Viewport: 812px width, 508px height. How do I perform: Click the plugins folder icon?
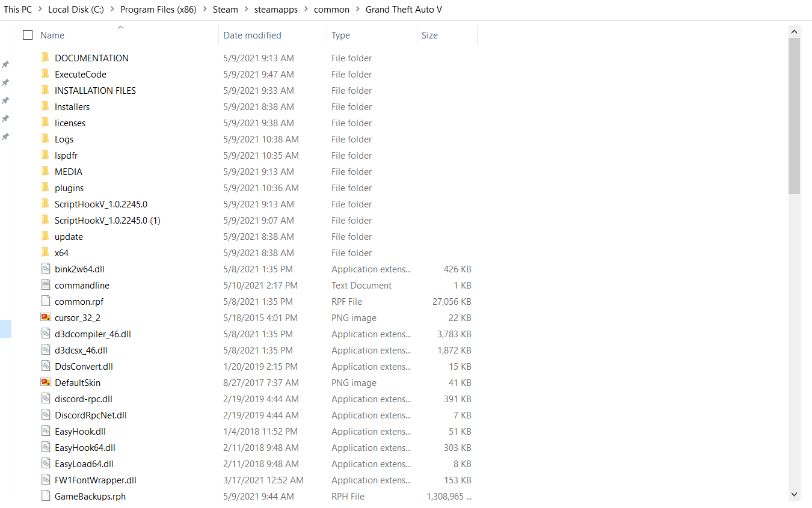click(45, 188)
